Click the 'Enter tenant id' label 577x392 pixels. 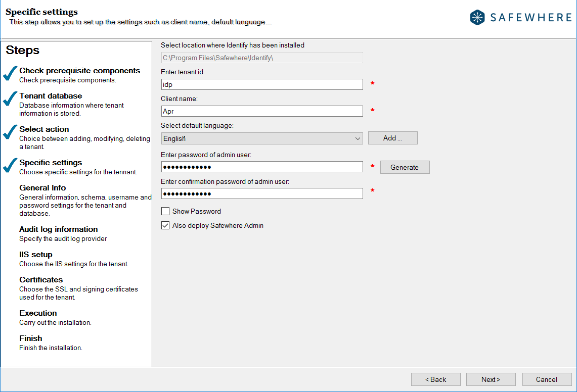pyautogui.click(x=182, y=72)
